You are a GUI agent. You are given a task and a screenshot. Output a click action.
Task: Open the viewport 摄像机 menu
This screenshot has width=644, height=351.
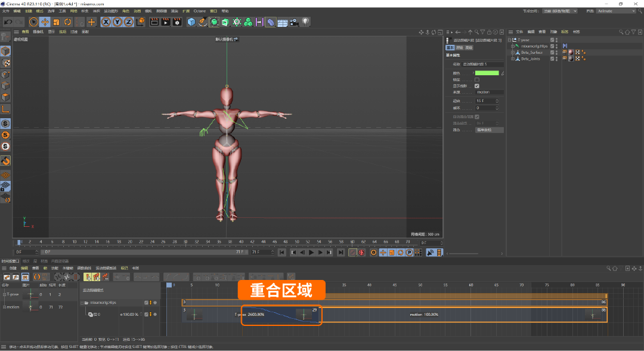tap(38, 32)
